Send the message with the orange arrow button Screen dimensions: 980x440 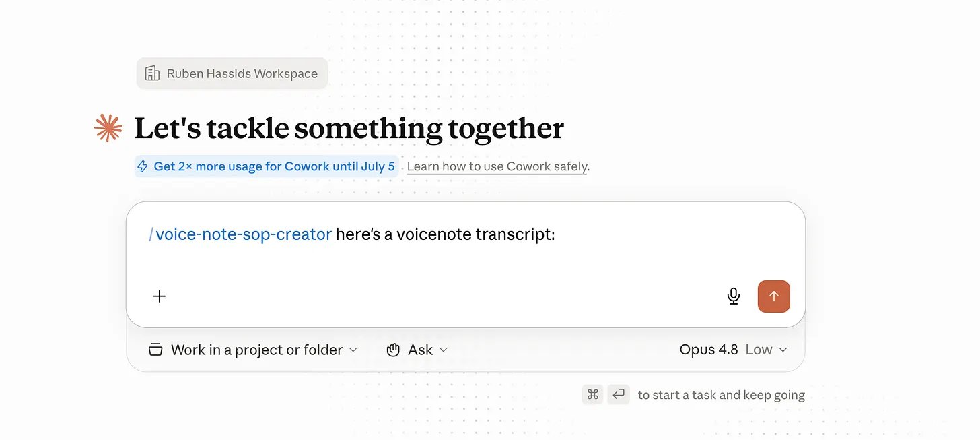click(x=774, y=296)
